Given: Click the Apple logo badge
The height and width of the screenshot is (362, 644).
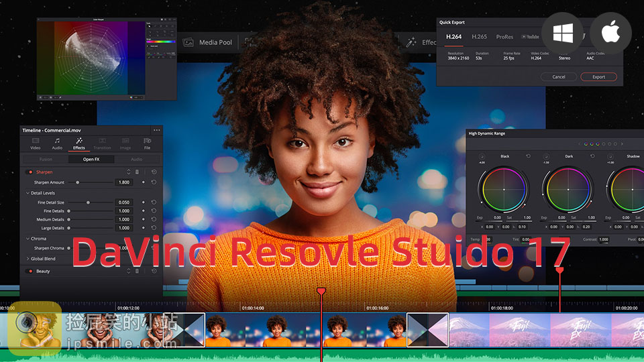Looking at the screenshot, I should [610, 33].
